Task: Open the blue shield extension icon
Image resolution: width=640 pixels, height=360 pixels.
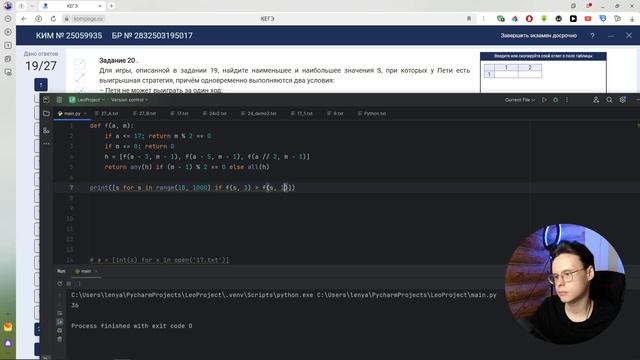Action: pos(602,19)
